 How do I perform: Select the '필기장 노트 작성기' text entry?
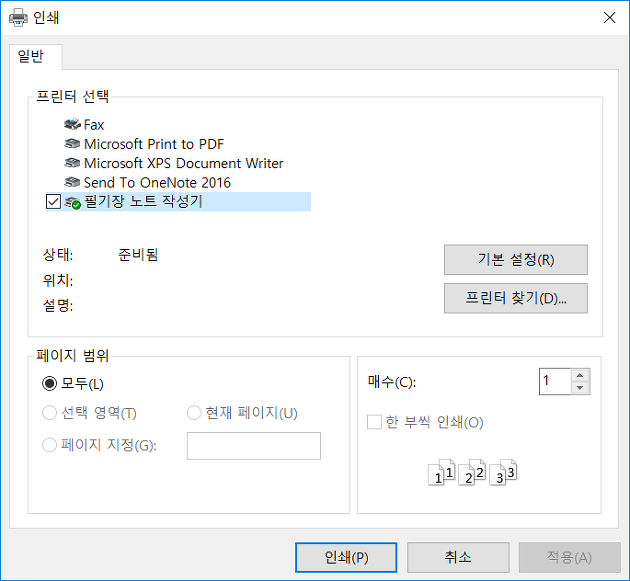[143, 202]
